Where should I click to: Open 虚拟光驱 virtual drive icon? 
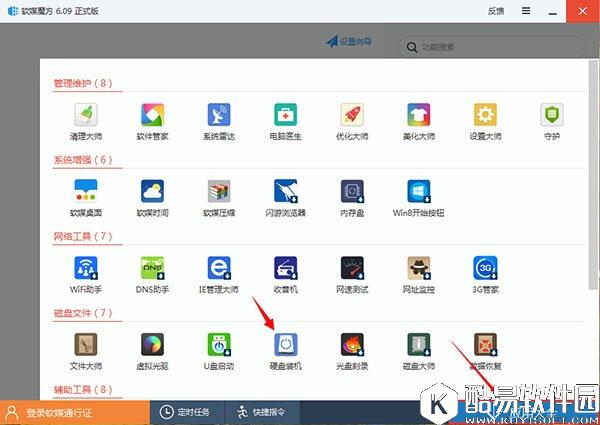tap(152, 344)
